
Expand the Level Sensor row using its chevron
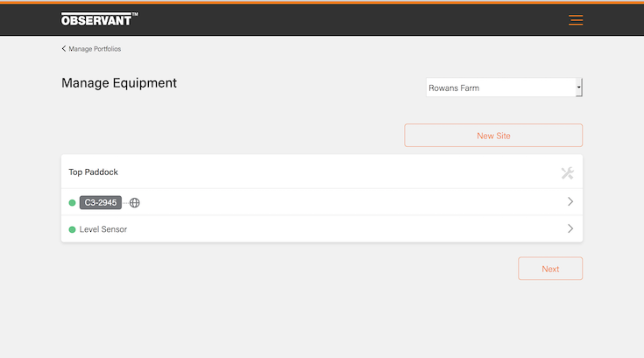(x=570, y=228)
